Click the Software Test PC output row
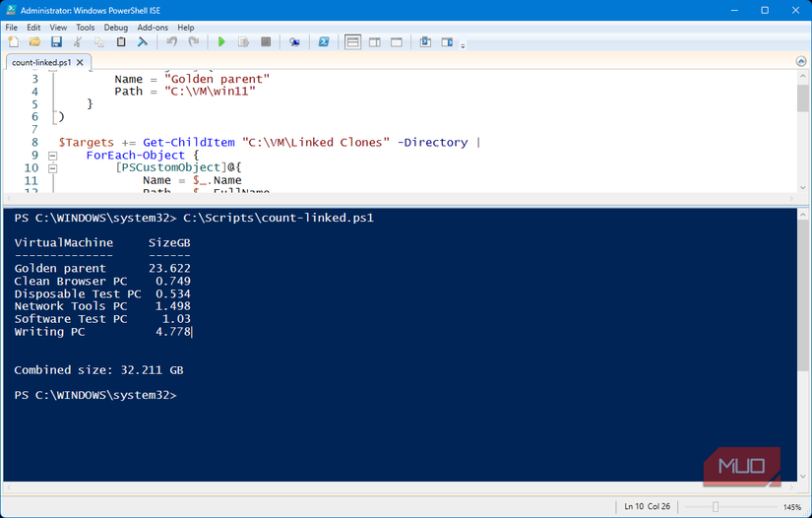 (102, 319)
